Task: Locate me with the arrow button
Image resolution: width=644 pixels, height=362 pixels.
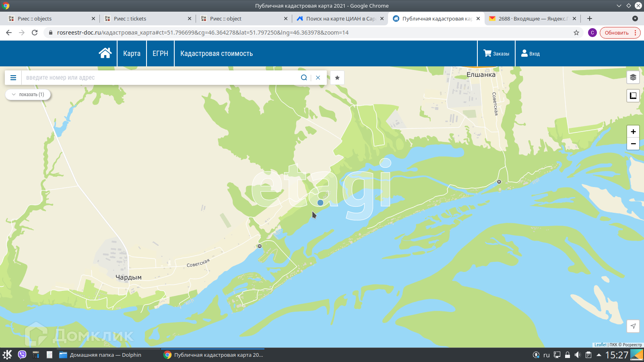Action: (633, 326)
